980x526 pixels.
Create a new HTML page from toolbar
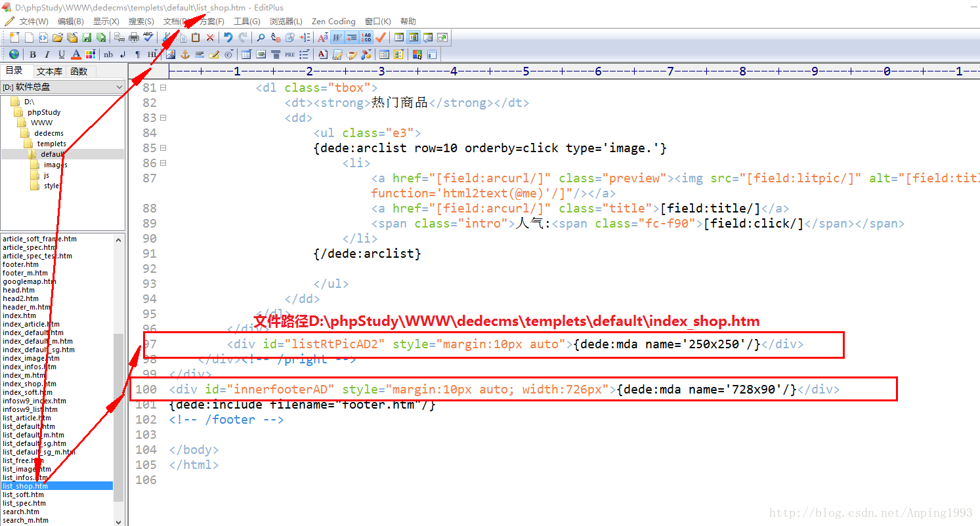click(43, 37)
